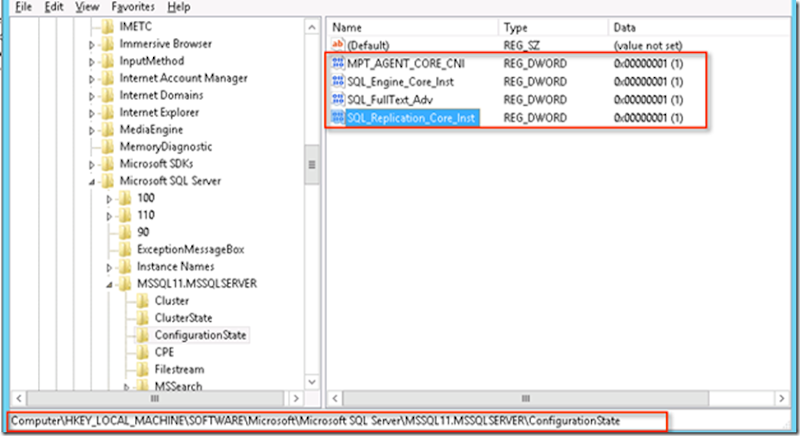The width and height of the screenshot is (800, 436).
Task: Click the string icon of (Default) value
Action: [338, 45]
